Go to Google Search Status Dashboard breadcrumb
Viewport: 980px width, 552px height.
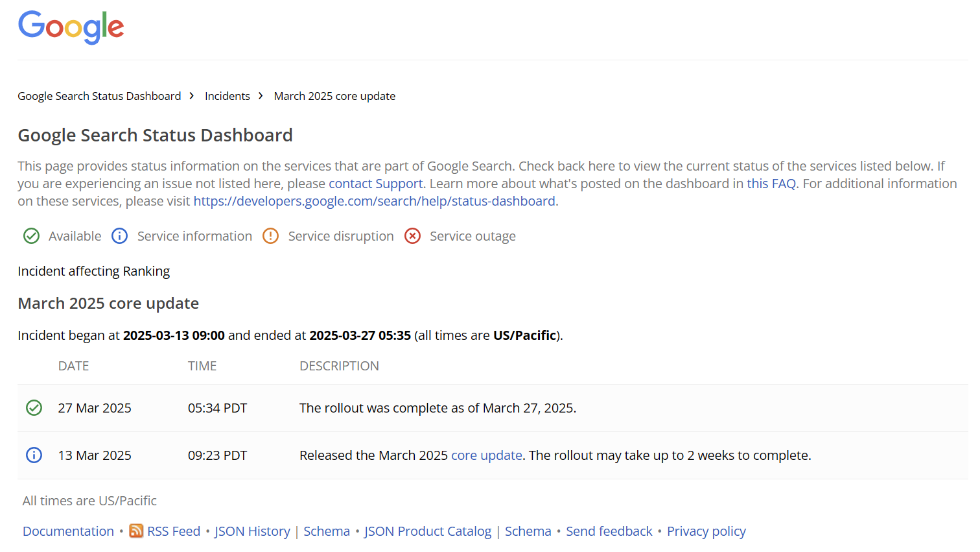[x=99, y=96]
